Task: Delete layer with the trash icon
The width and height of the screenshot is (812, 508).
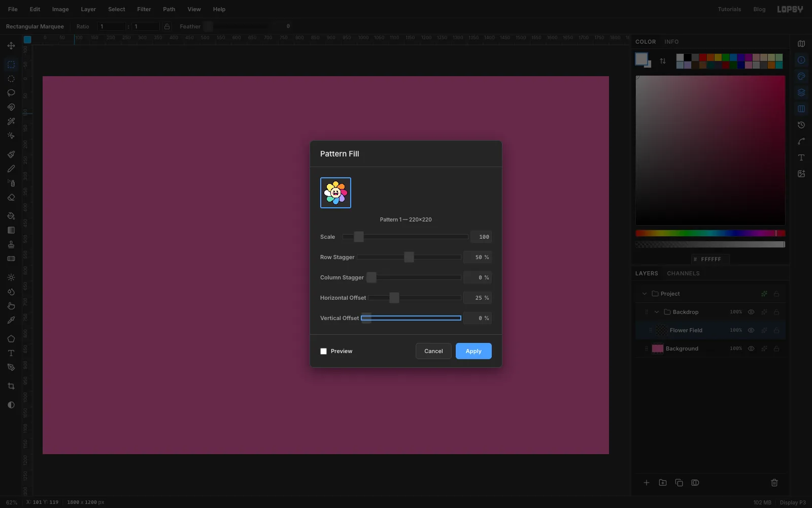Action: [774, 483]
